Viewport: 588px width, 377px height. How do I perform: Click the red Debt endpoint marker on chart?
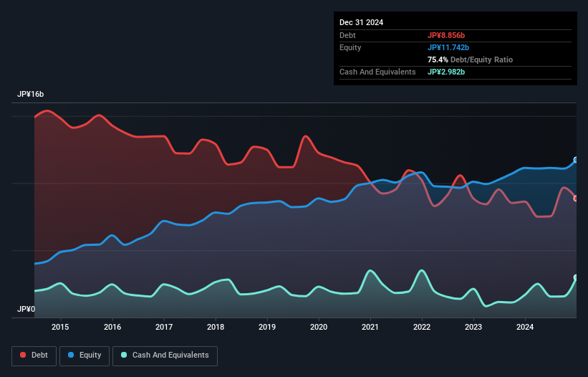tap(576, 199)
